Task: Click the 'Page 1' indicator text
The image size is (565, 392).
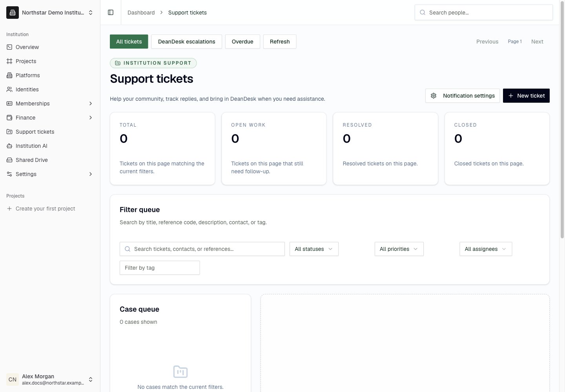Action: pos(515,42)
